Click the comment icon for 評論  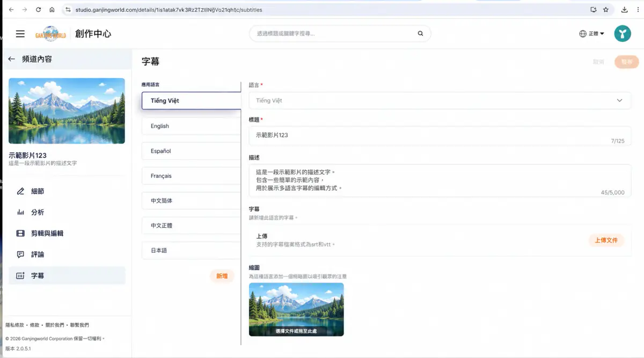tap(20, 255)
